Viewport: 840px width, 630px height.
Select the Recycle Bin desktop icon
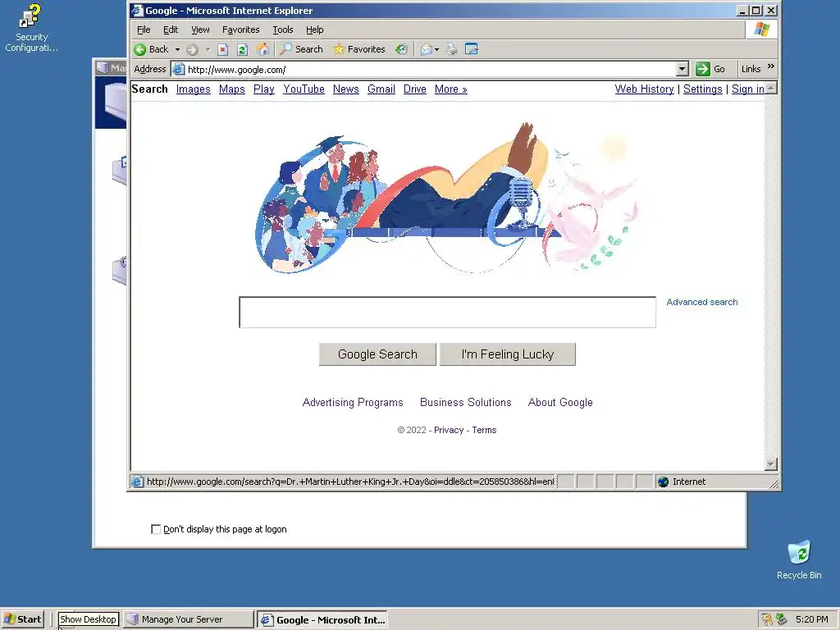799,559
